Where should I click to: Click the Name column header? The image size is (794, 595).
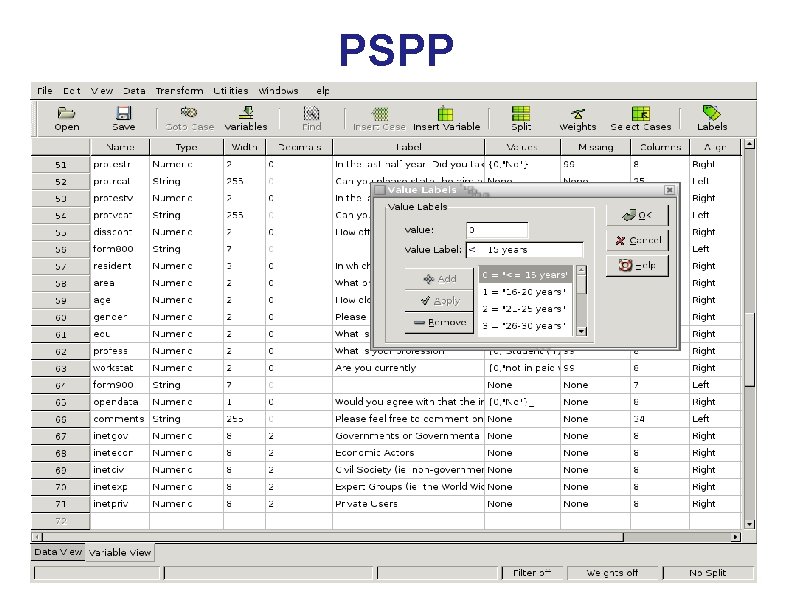[x=120, y=147]
